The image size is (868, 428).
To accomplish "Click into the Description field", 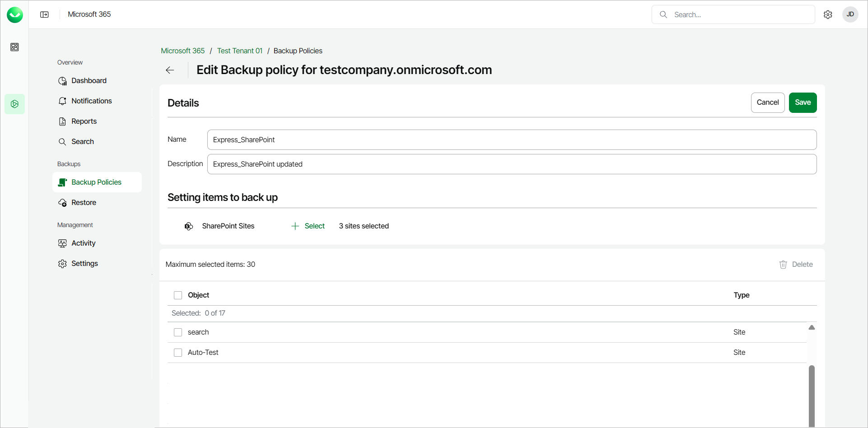I will [512, 164].
